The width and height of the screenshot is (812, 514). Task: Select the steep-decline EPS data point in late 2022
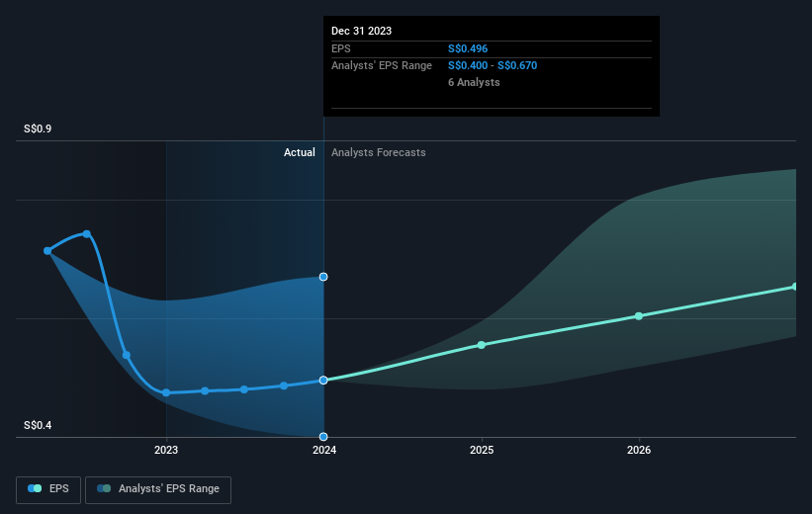click(127, 355)
